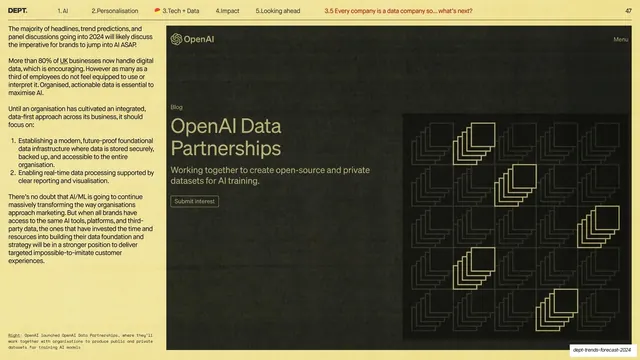Click the dept-trends-forecast-2024 label
The image size is (640, 360).
point(602,350)
